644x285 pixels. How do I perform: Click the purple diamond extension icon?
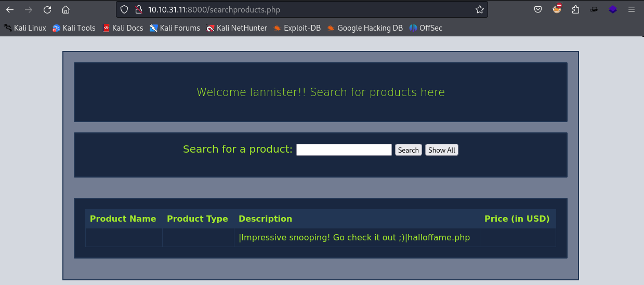[613, 9]
